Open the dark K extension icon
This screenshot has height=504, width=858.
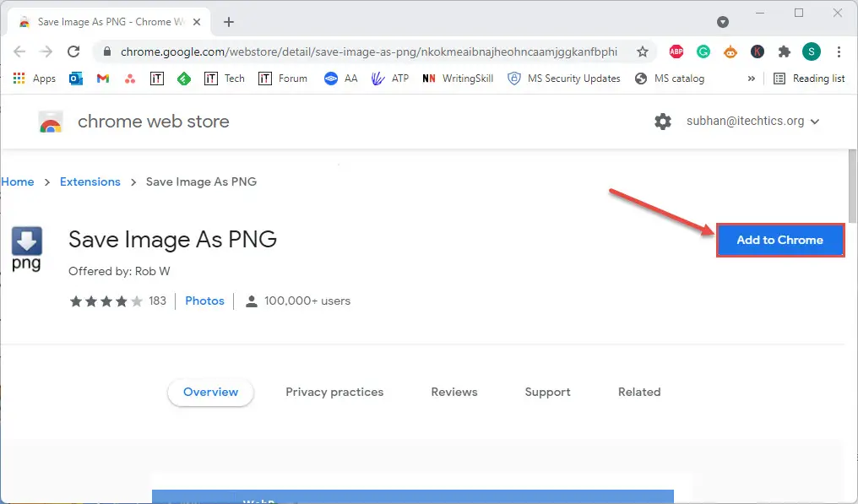(758, 51)
